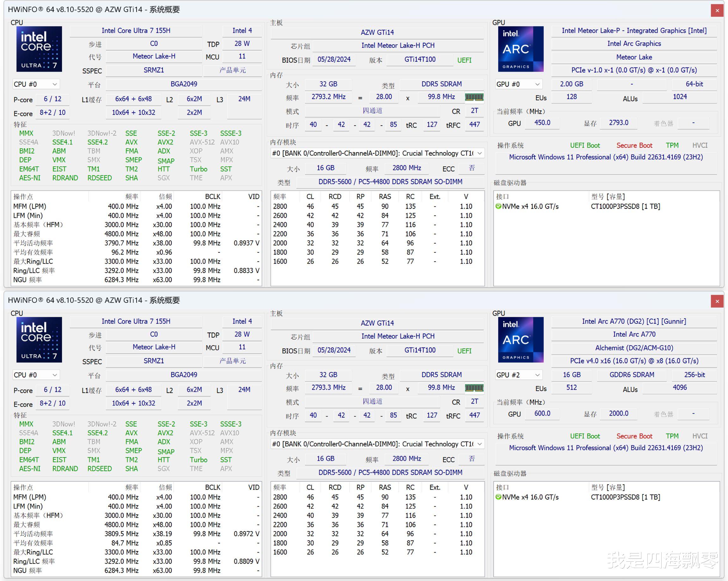Close the top HWiNFO summary window
Image resolution: width=728 pixels, height=581 pixels.
(717, 10)
